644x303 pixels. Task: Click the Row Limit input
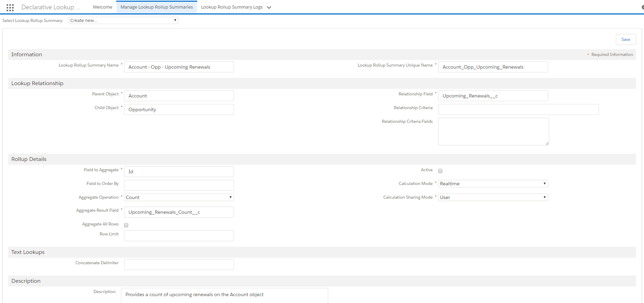(x=179, y=236)
